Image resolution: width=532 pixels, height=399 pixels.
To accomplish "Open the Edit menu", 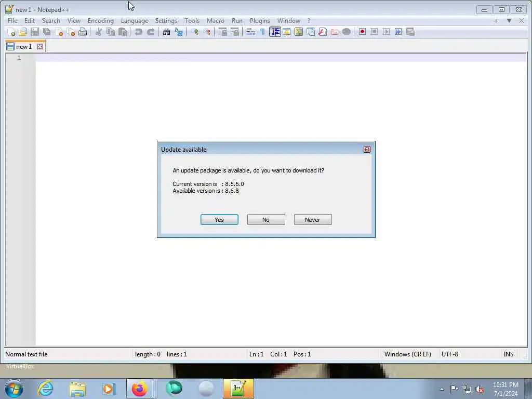I will 30,21.
